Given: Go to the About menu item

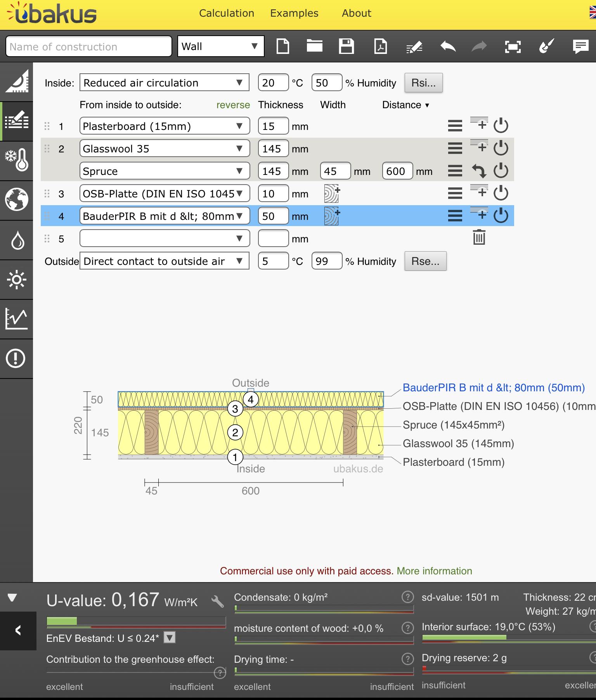Looking at the screenshot, I should (x=357, y=13).
